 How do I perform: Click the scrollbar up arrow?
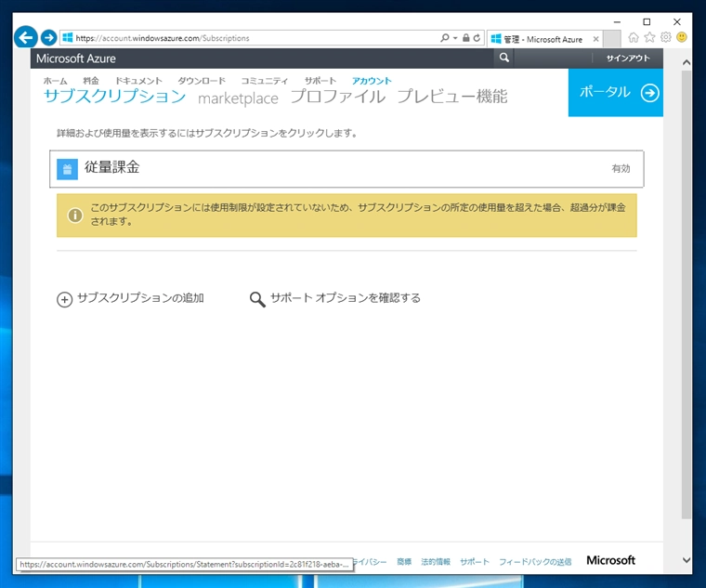pyautogui.click(x=686, y=62)
